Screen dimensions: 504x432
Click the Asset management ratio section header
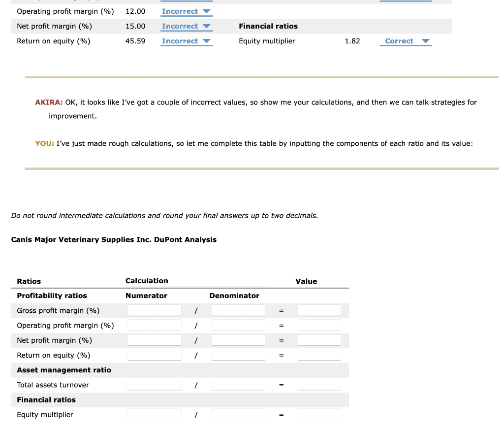(x=64, y=370)
